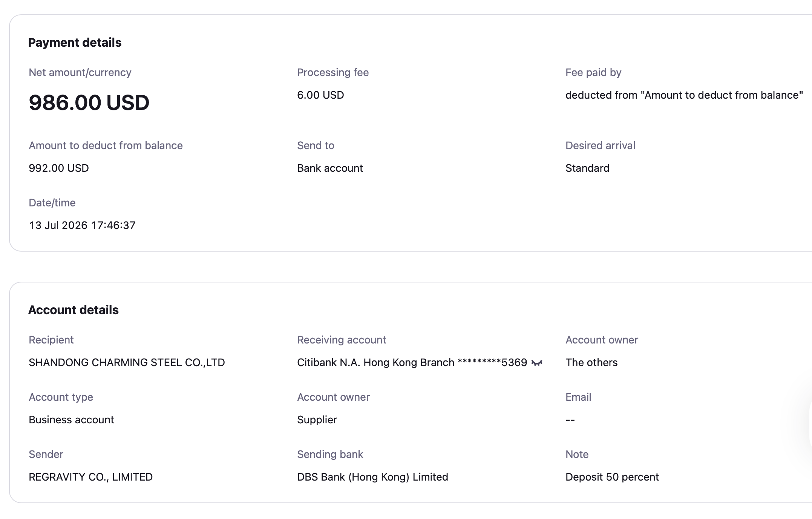The height and width of the screenshot is (519, 812).
Task: Click the Citibank N.A. Hong Kong Branch text
Action: [375, 362]
